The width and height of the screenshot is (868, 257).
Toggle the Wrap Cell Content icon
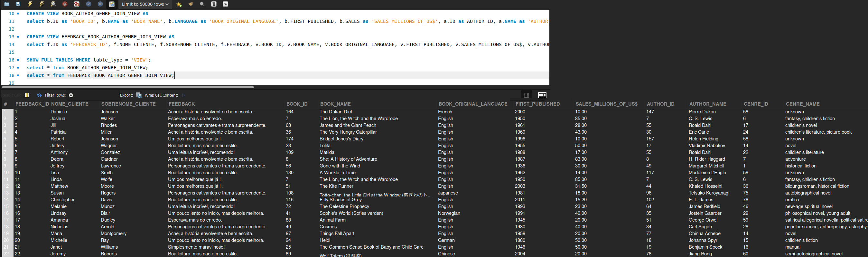pyautogui.click(x=184, y=95)
